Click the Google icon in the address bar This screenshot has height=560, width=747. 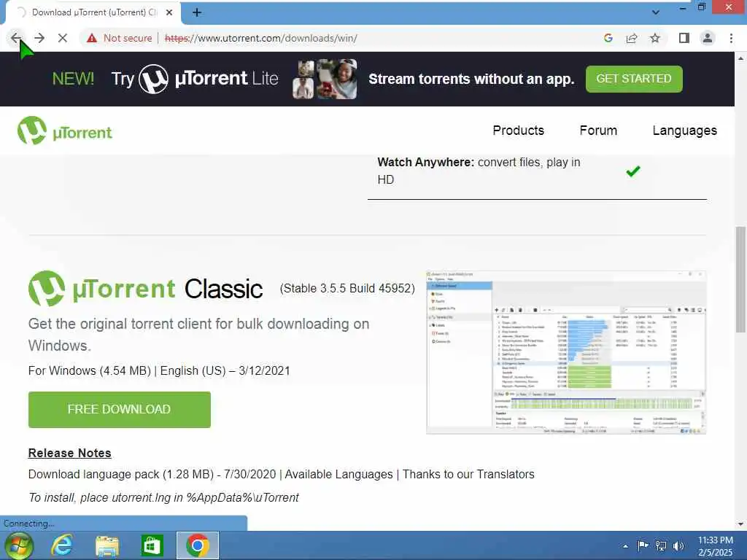point(608,38)
